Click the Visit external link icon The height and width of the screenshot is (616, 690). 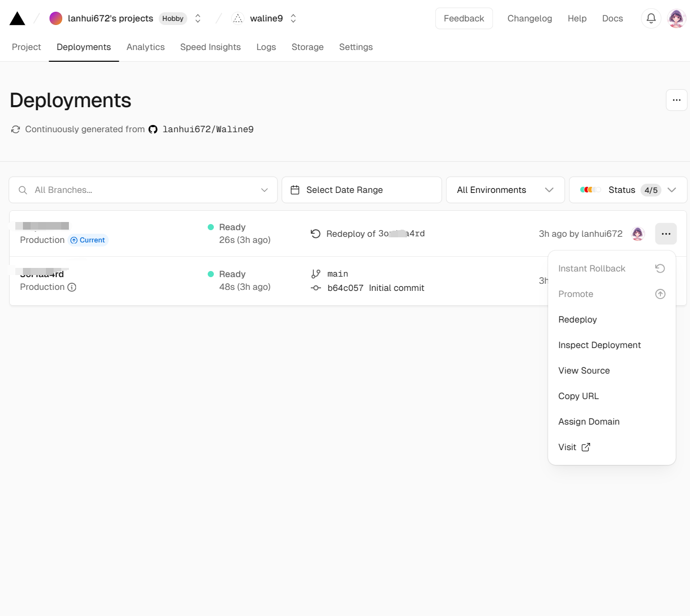click(586, 447)
